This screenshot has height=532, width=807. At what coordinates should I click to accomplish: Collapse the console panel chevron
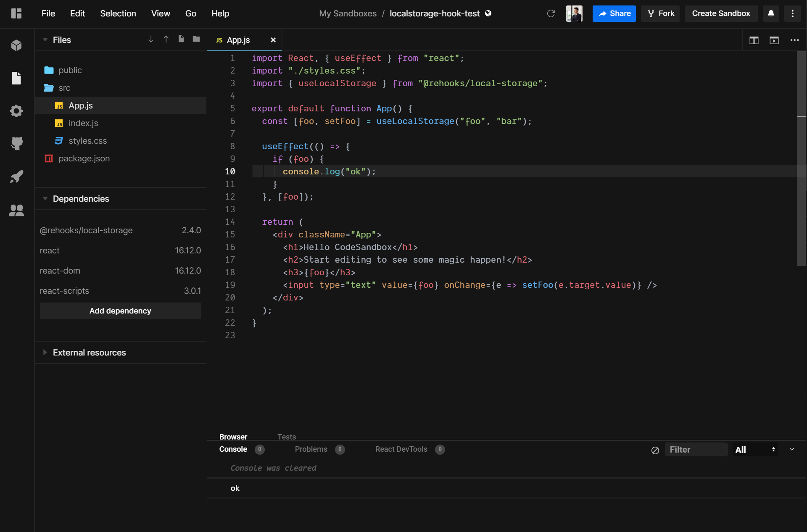(792, 450)
